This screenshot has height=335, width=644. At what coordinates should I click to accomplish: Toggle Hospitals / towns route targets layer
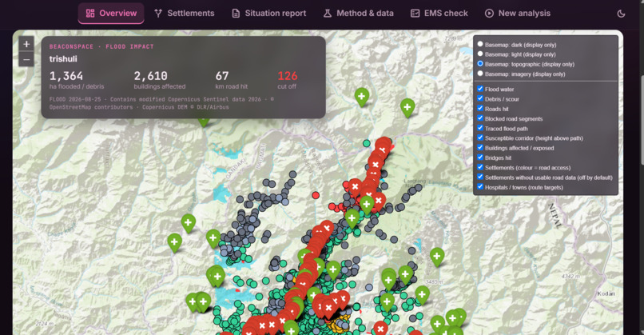click(479, 187)
